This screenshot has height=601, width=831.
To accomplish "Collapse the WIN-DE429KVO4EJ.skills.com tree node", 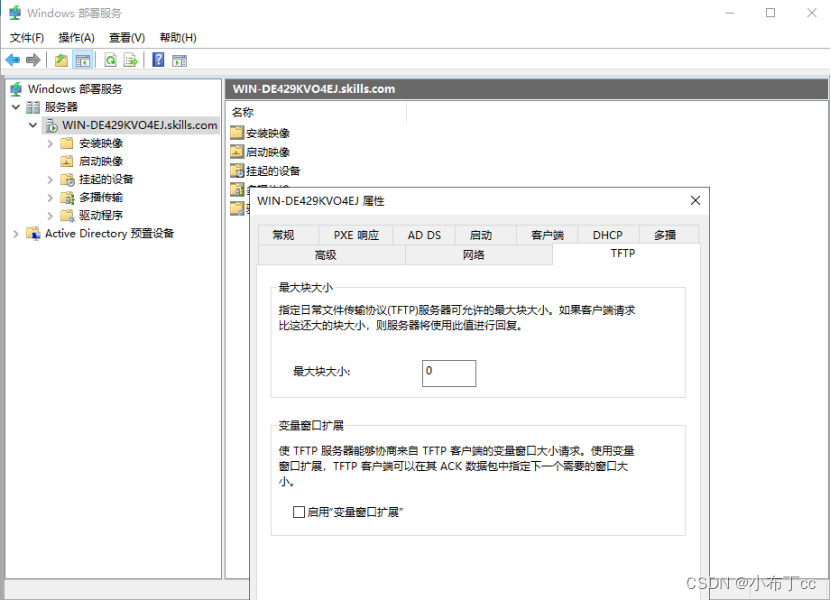I will click(x=33, y=125).
